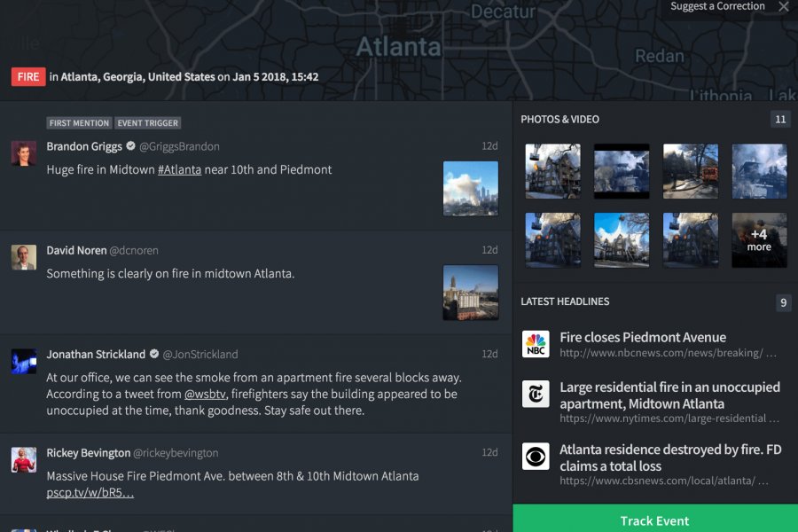Select the FIRST MENTION tag
Image resolution: width=798 pixels, height=532 pixels.
[x=80, y=123]
